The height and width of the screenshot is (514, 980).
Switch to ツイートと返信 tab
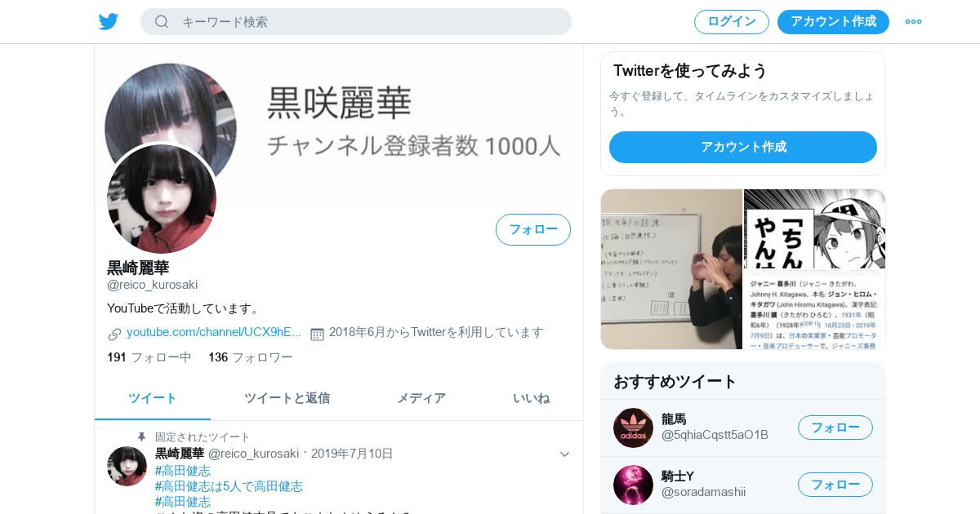click(287, 398)
